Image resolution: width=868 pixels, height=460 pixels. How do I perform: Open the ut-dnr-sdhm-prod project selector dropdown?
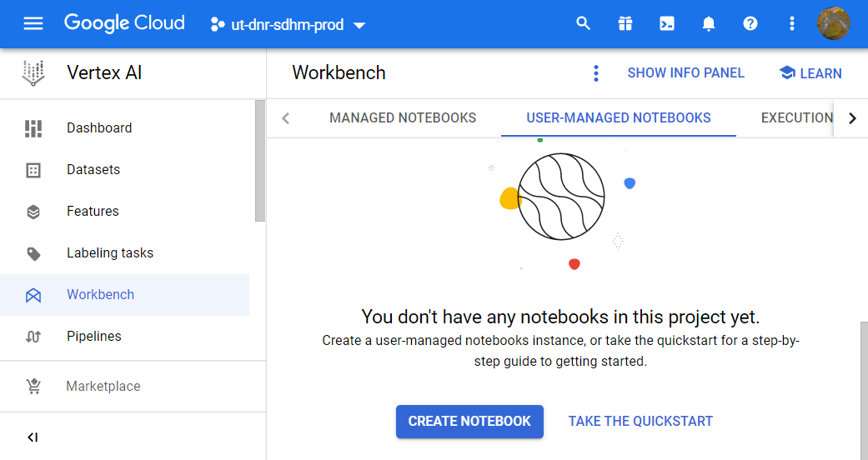coord(288,25)
